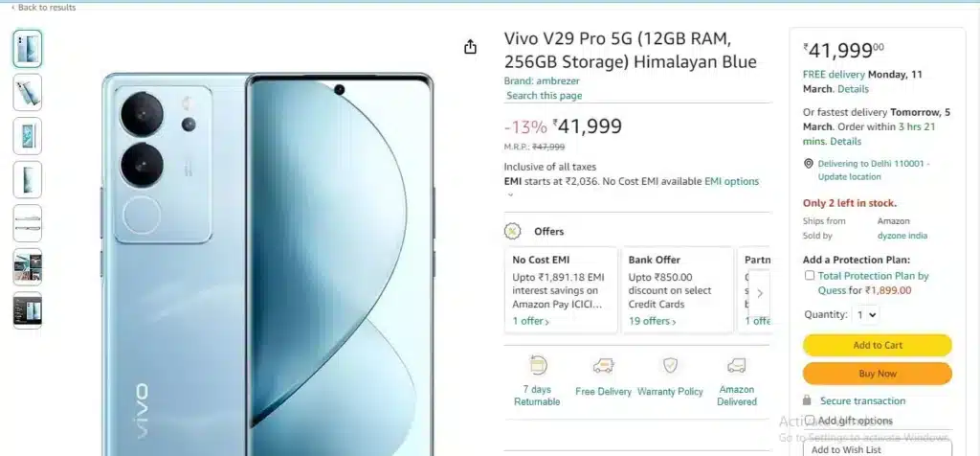Image resolution: width=980 pixels, height=456 pixels.
Task: Expand the EMI options chevron
Action: point(510,194)
